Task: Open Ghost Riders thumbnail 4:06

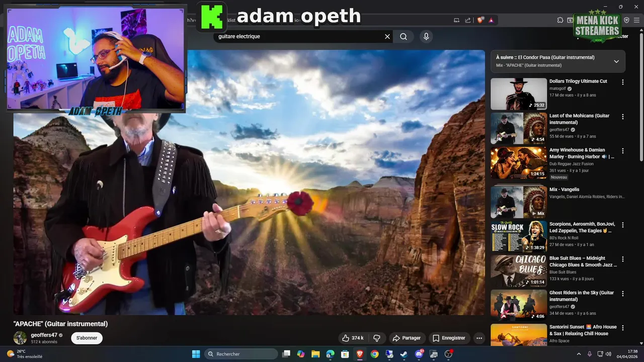Action: pyautogui.click(x=519, y=305)
